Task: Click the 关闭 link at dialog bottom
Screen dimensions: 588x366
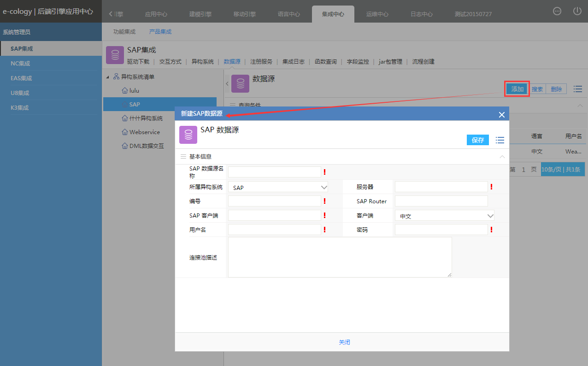Action: tap(345, 342)
